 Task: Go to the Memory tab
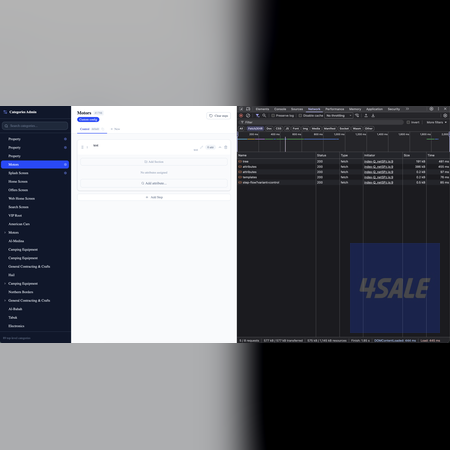pos(355,109)
